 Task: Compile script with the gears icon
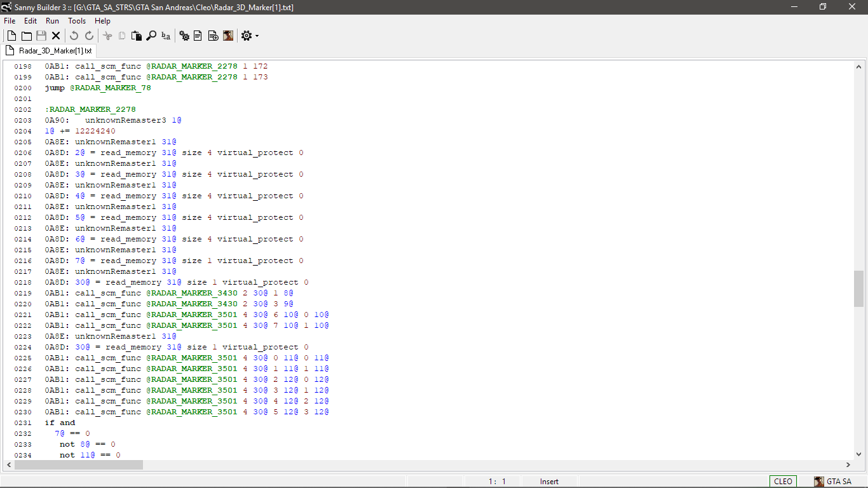click(184, 36)
